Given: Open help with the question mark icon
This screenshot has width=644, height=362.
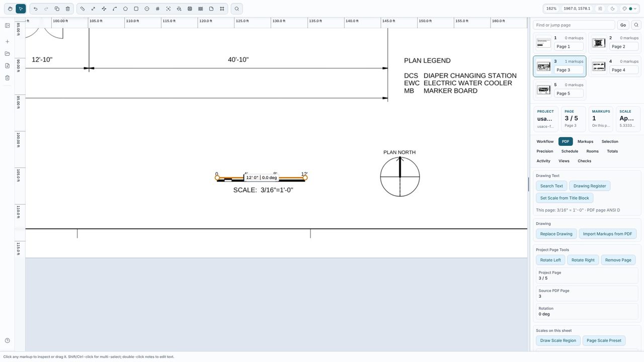Looking at the screenshot, I should click(8, 341).
